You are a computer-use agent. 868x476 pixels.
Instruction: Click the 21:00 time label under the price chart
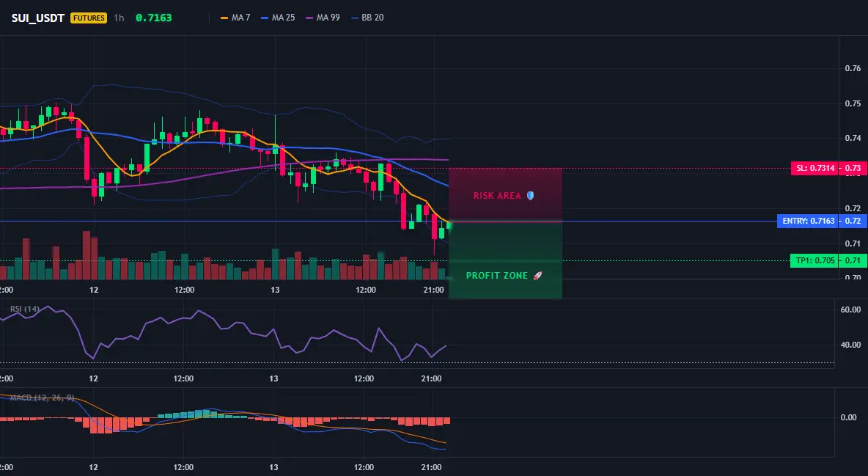tap(433, 290)
